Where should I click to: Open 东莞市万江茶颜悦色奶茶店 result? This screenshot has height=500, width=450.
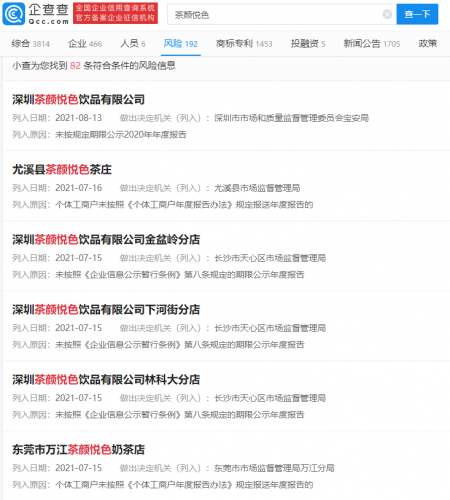(79, 450)
